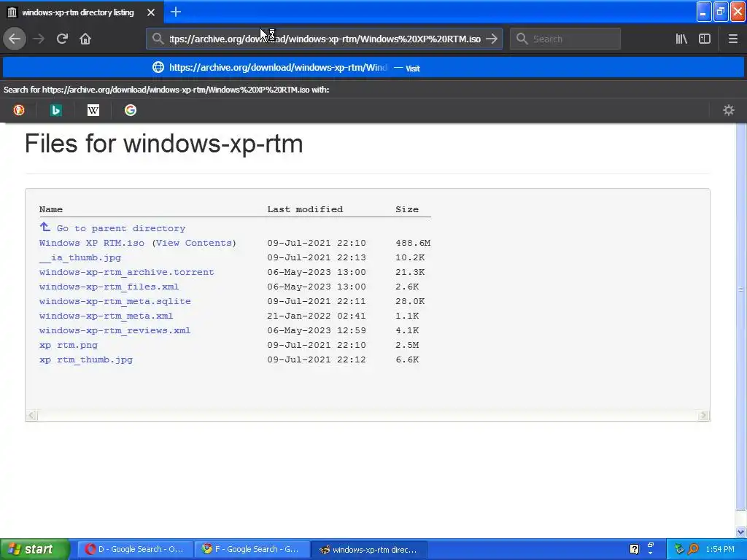Image resolution: width=747 pixels, height=560 pixels.
Task: Download Windows XP RTM.iso file
Action: (91, 242)
